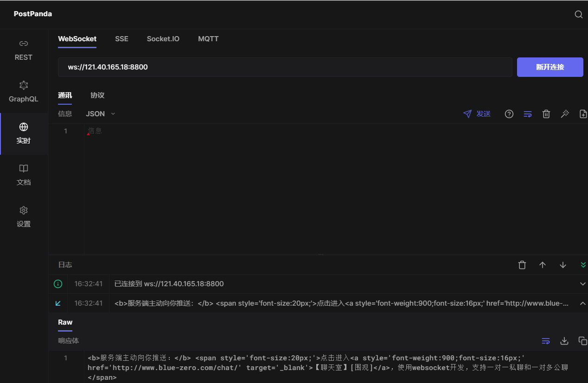This screenshot has height=383, width=588.
Task: Send the message via the 发送 button
Action: pyautogui.click(x=477, y=113)
